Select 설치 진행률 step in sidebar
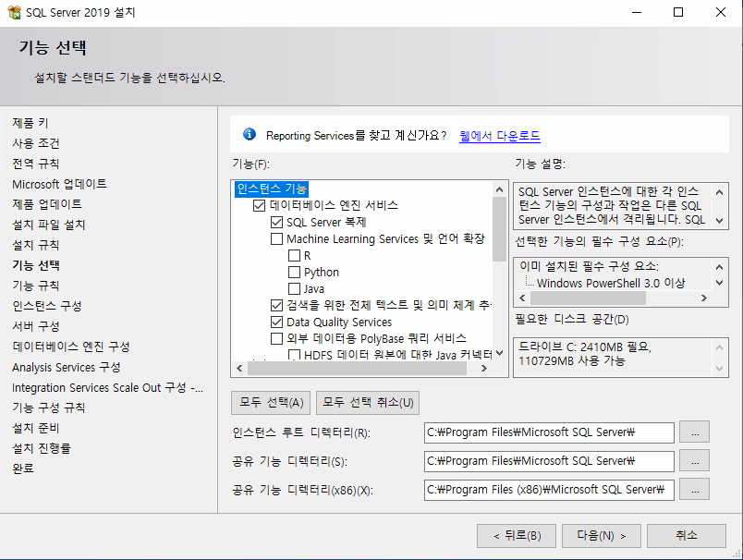 (x=42, y=448)
